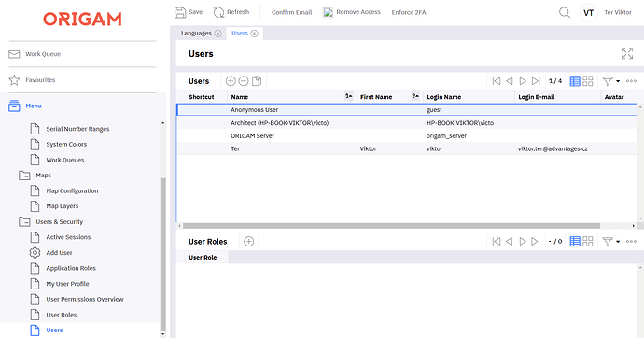Add a user role with plus icon
This screenshot has width=644, height=338.
point(249,242)
